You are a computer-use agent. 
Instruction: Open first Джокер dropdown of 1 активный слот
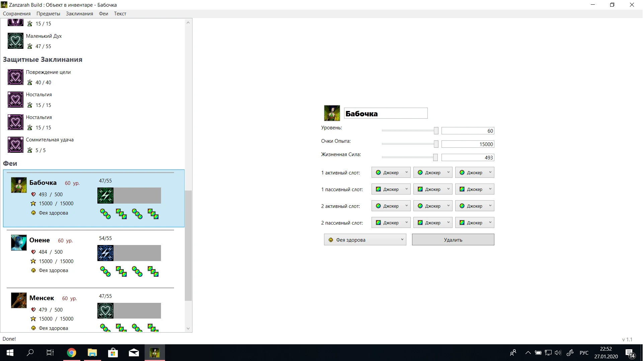coord(391,172)
